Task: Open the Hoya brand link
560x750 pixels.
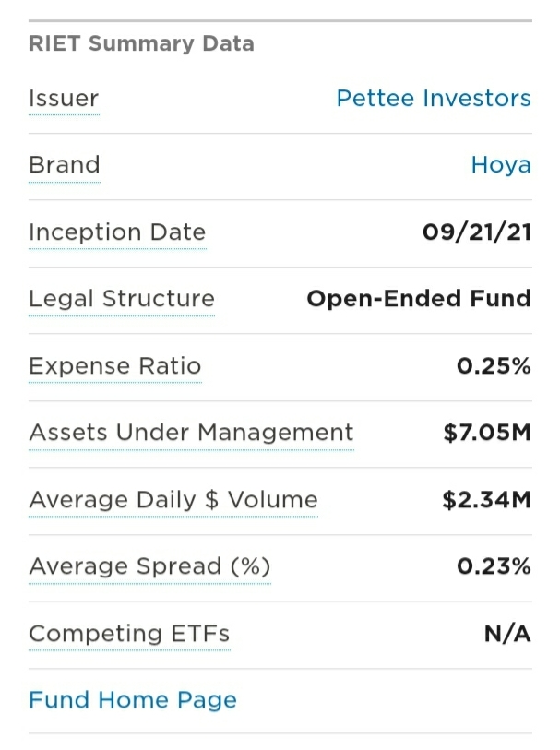Action: 501,165
